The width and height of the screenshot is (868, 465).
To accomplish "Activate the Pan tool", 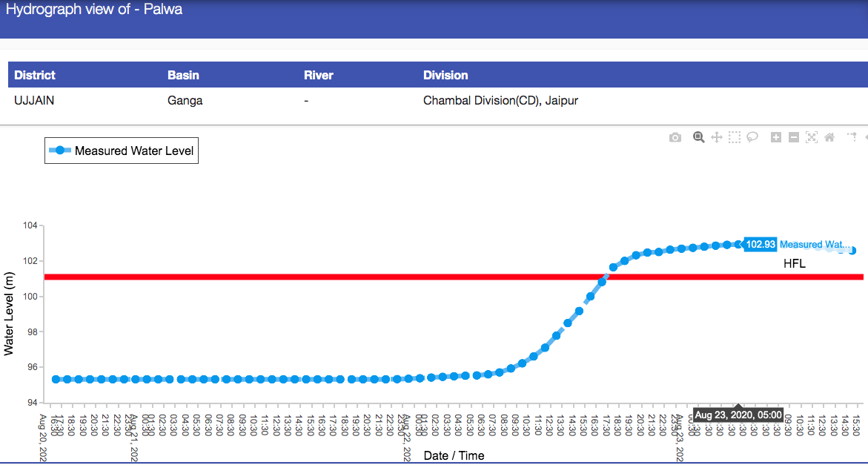I will point(717,137).
